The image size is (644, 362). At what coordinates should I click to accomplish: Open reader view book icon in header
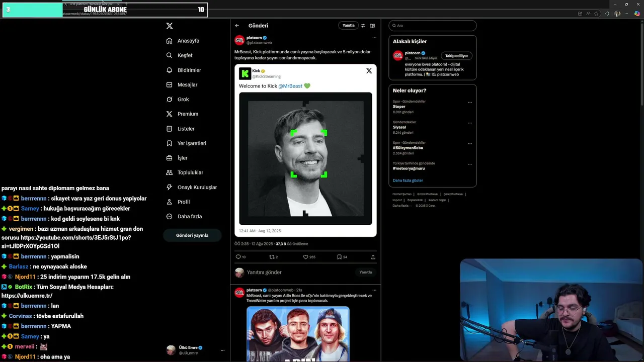point(372,26)
